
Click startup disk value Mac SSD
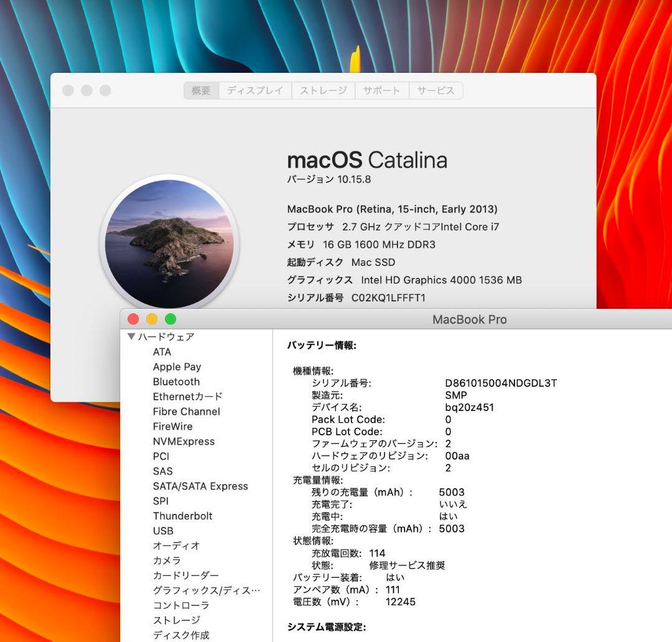[373, 262]
